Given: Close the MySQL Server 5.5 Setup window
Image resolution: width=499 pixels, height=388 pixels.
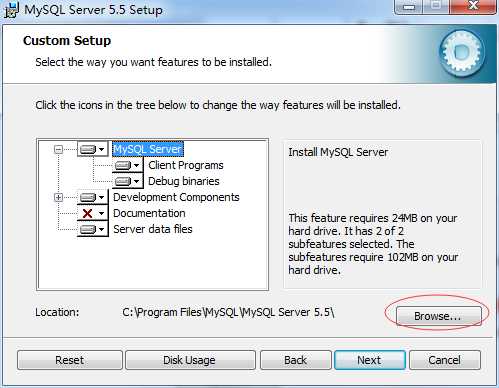Looking at the screenshot, I should [473, 7].
